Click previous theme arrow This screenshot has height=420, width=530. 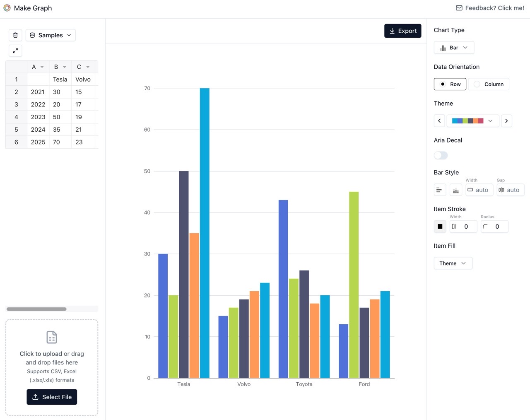439,121
